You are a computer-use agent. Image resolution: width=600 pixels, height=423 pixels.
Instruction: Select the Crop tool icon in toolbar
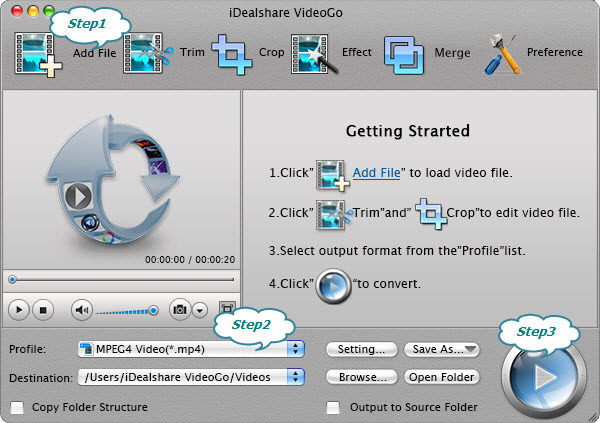coord(232,54)
